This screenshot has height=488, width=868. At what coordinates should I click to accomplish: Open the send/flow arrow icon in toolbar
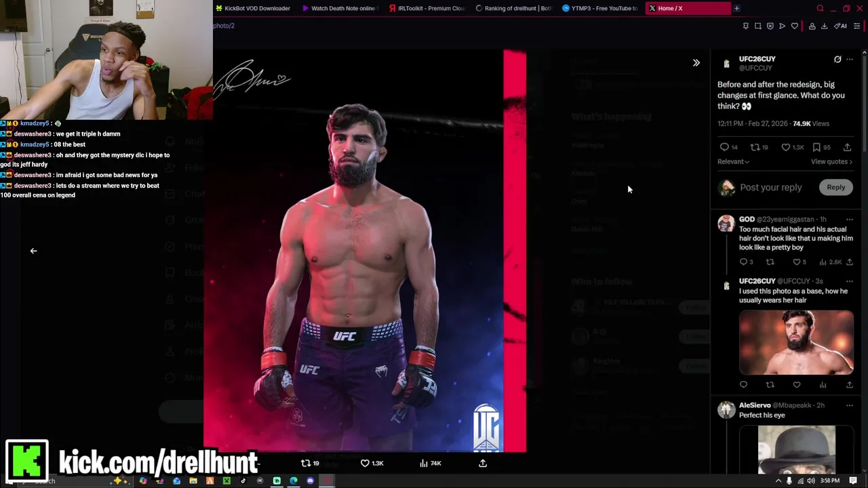tap(782, 26)
